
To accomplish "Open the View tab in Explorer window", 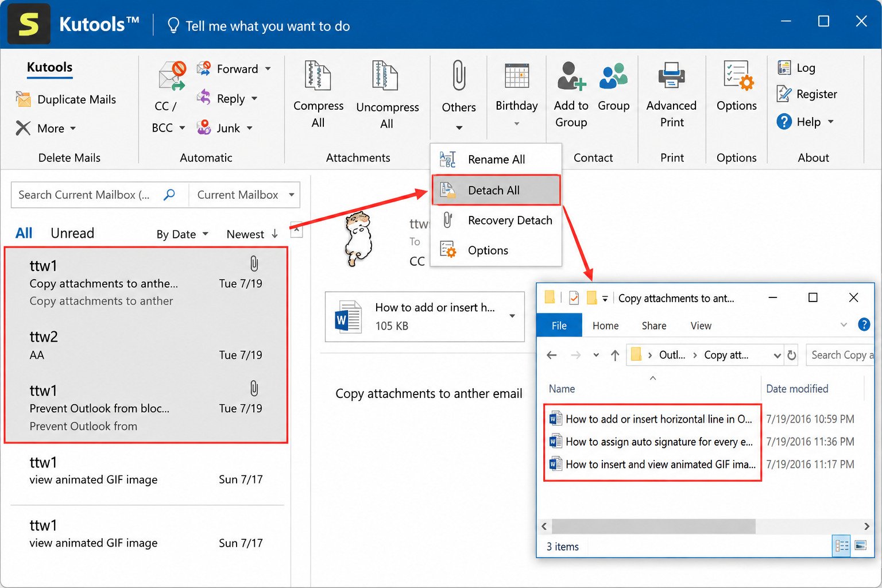I will point(701,326).
